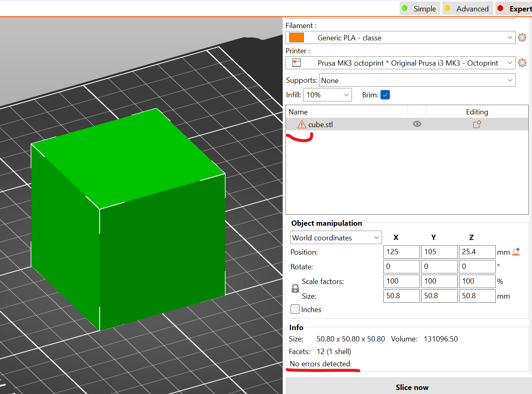This screenshot has width=532, height=394.
Task: Click the X position input field
Action: click(x=401, y=252)
